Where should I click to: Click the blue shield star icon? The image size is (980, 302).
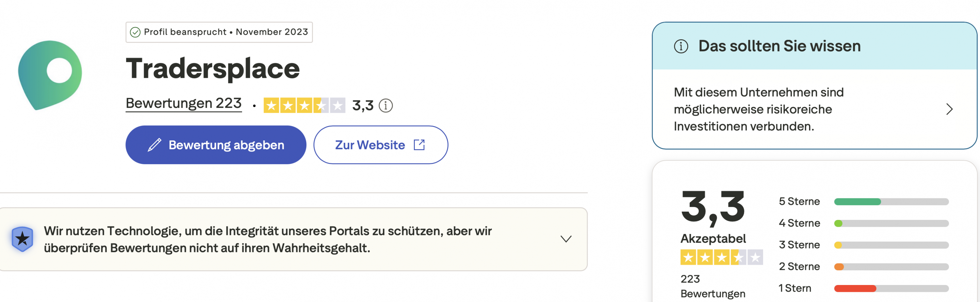coord(23,239)
